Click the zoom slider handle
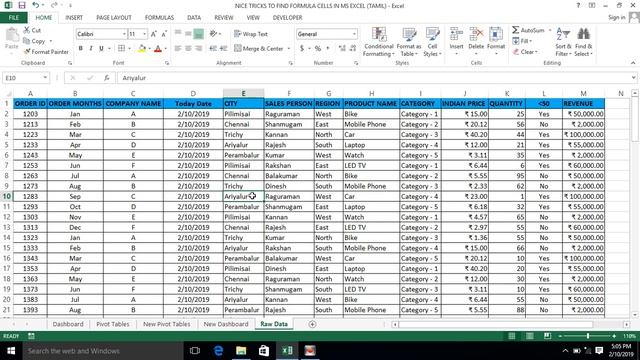The height and width of the screenshot is (360, 640). (588, 336)
